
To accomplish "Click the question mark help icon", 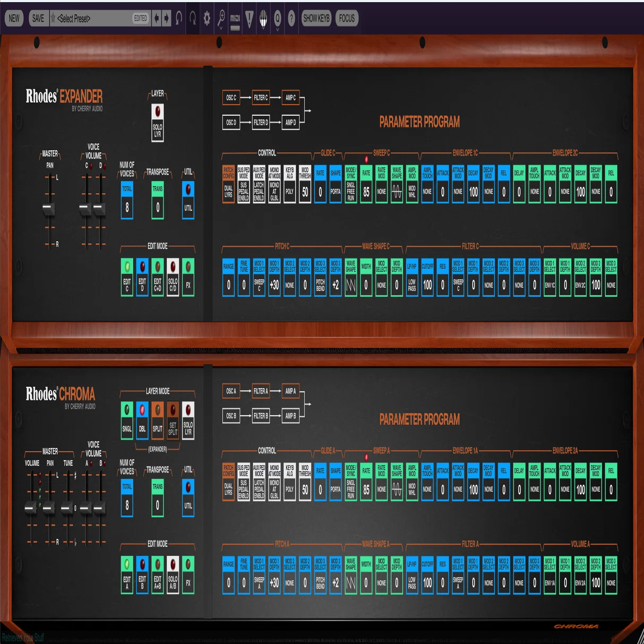I will 291,19.
